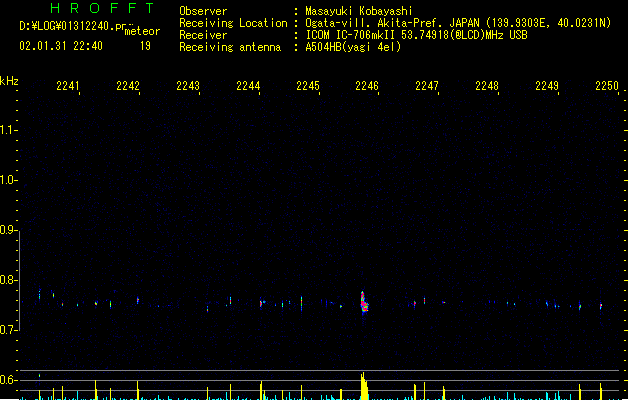The height and width of the screenshot is (400, 629).
Task: Click the observer name Masayuki Kobayashi
Action: (x=359, y=11)
